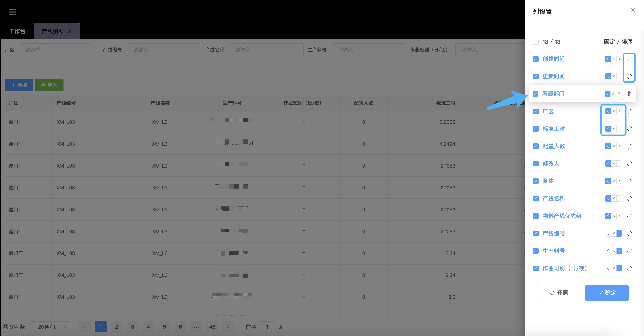Screen dimensions: 644x336
Task: Toggle the 物料产线优先级 checkbox
Action: tap(535, 216)
